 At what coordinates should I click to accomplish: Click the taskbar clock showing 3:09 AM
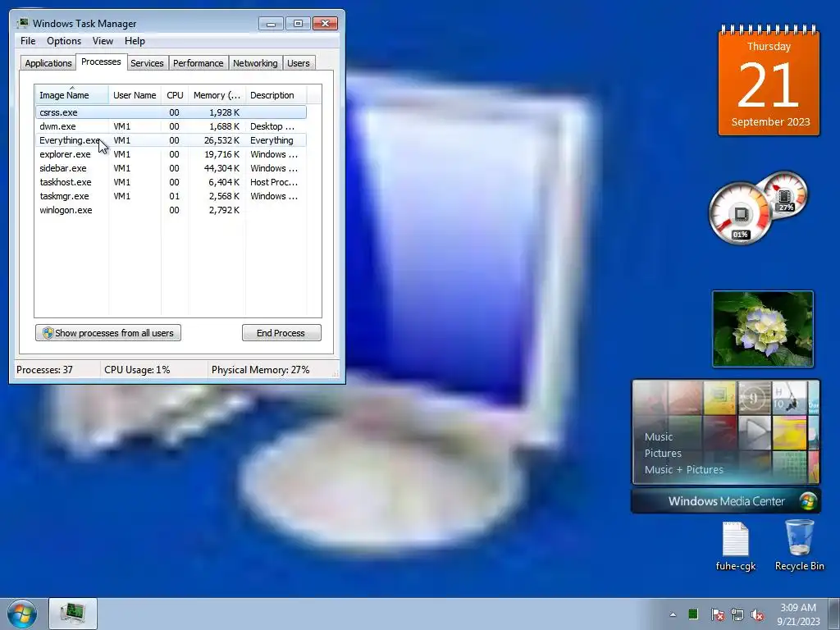click(x=798, y=614)
